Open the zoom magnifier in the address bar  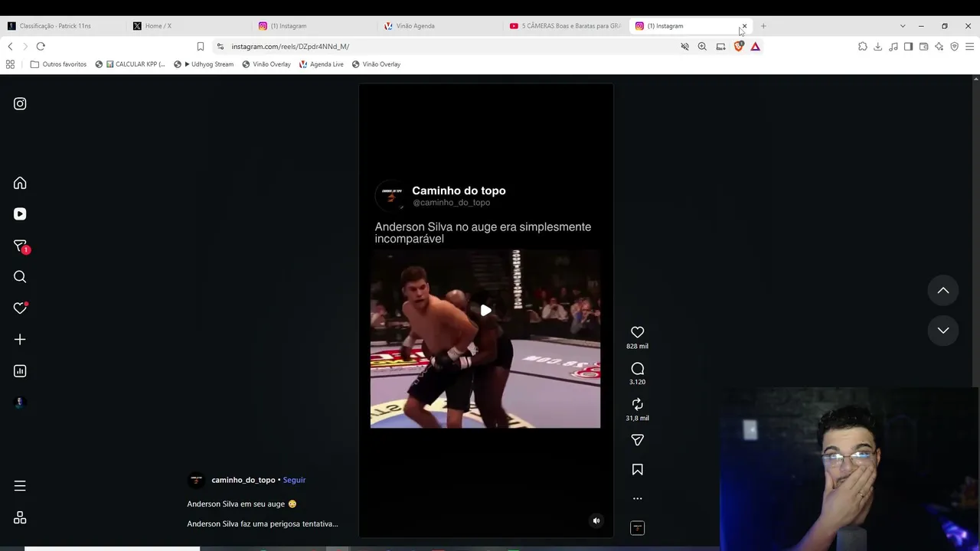click(702, 47)
